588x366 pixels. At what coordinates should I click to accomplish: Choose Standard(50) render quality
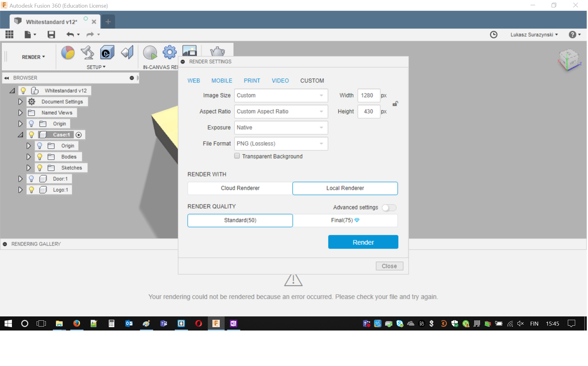241,221
